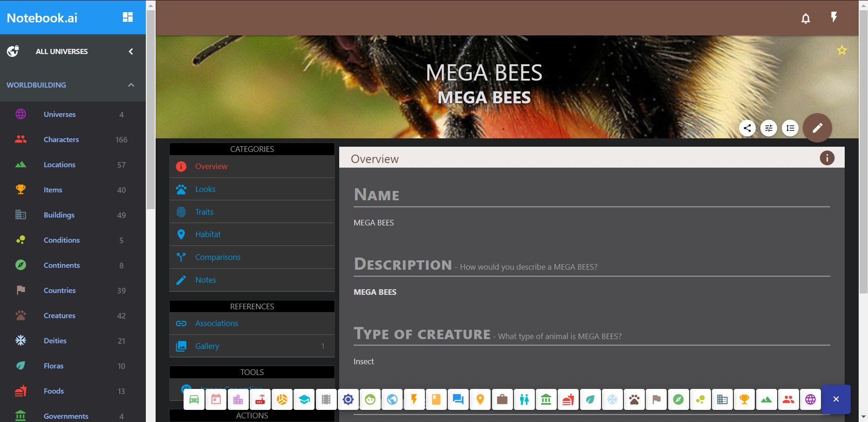Click the orange book (lore) quick-create icon
The image size is (868, 422).
coord(436,400)
